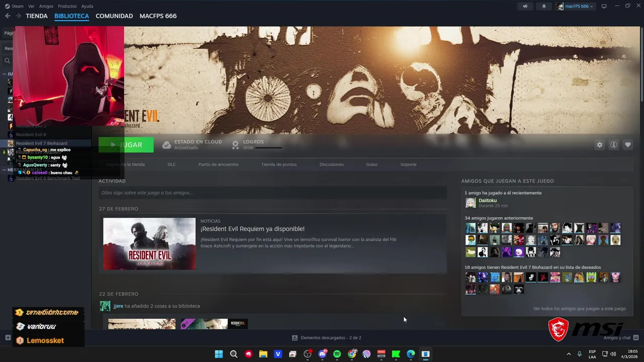Open the Steam announcements megaphone icon

click(525, 6)
